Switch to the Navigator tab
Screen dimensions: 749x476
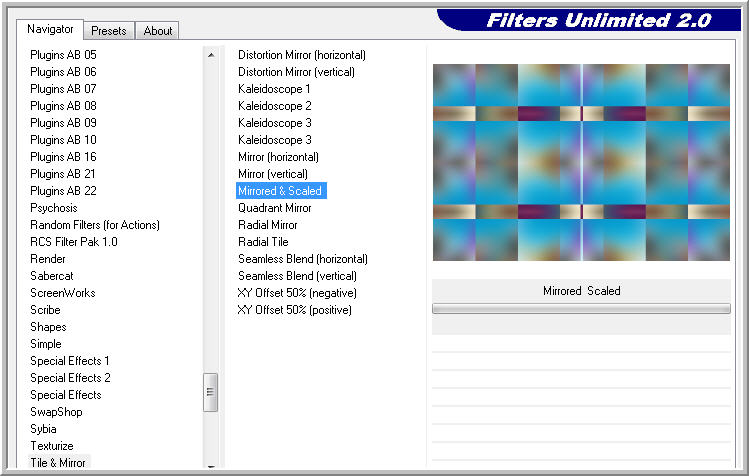point(50,29)
